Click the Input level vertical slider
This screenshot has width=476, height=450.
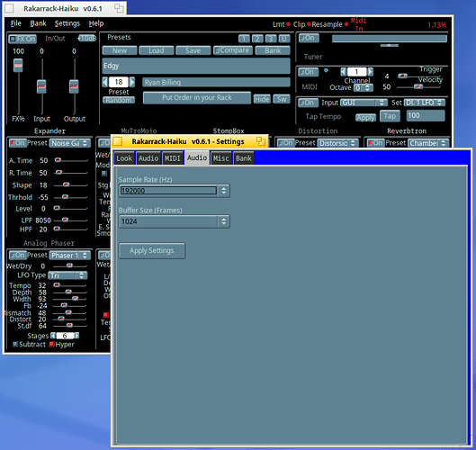click(x=41, y=86)
